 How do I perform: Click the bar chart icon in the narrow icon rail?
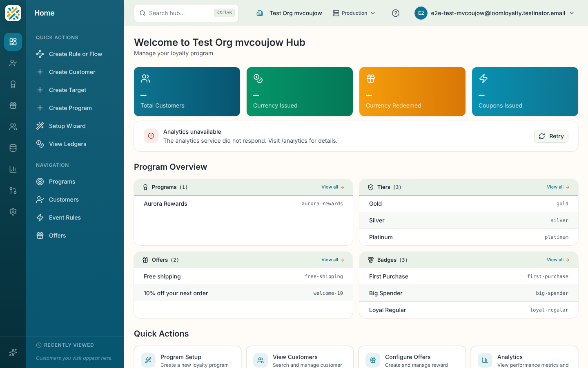[x=13, y=169]
